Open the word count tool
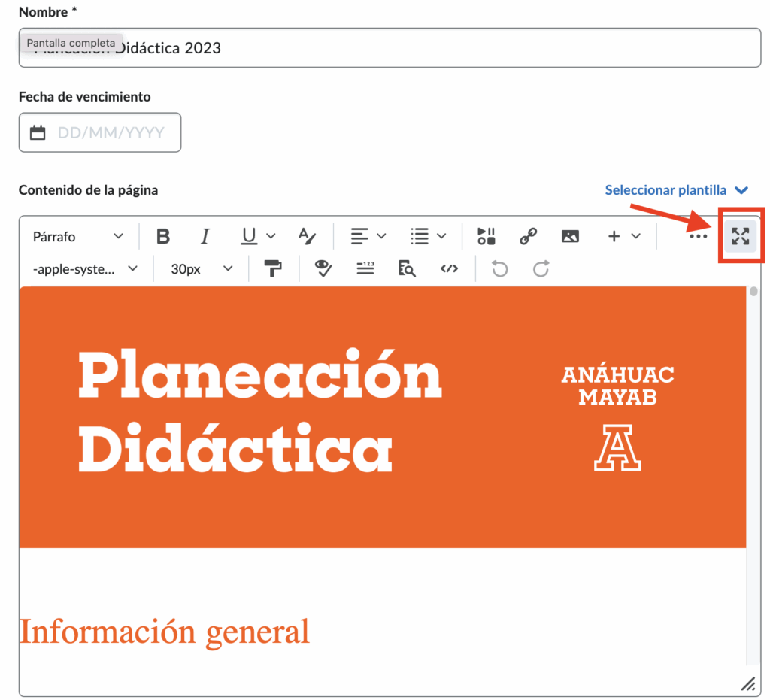 pos(365,268)
